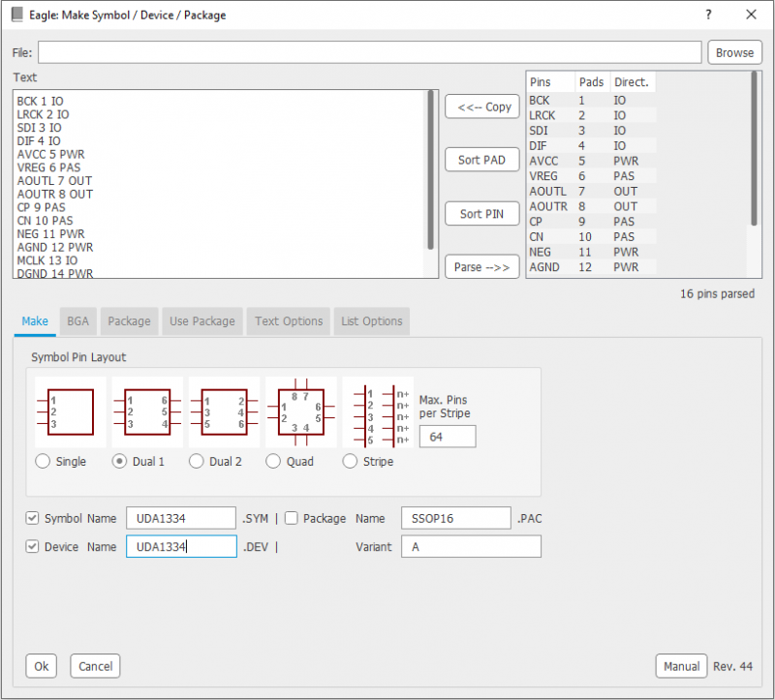Click the <<-- Copy button
The image size is (775, 700).
pos(482,107)
